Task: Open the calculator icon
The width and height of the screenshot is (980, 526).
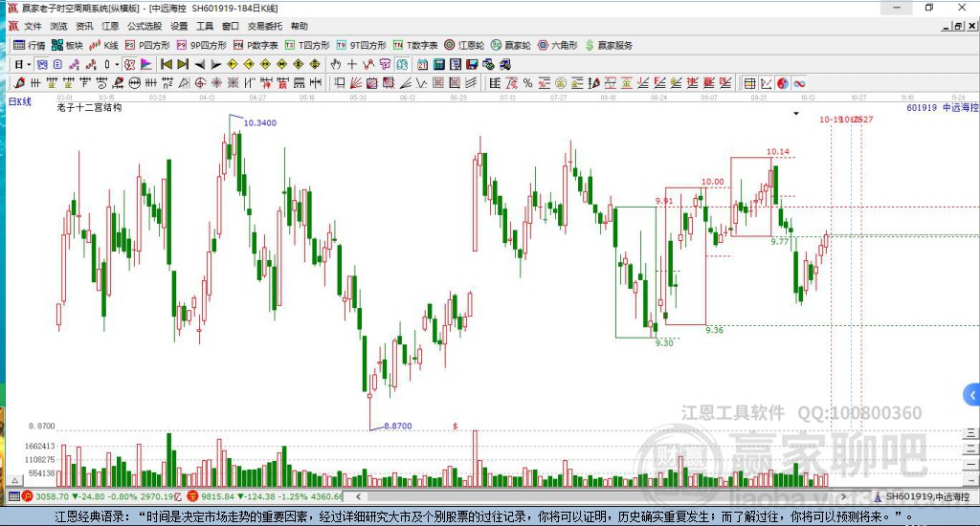Action: click(x=438, y=64)
